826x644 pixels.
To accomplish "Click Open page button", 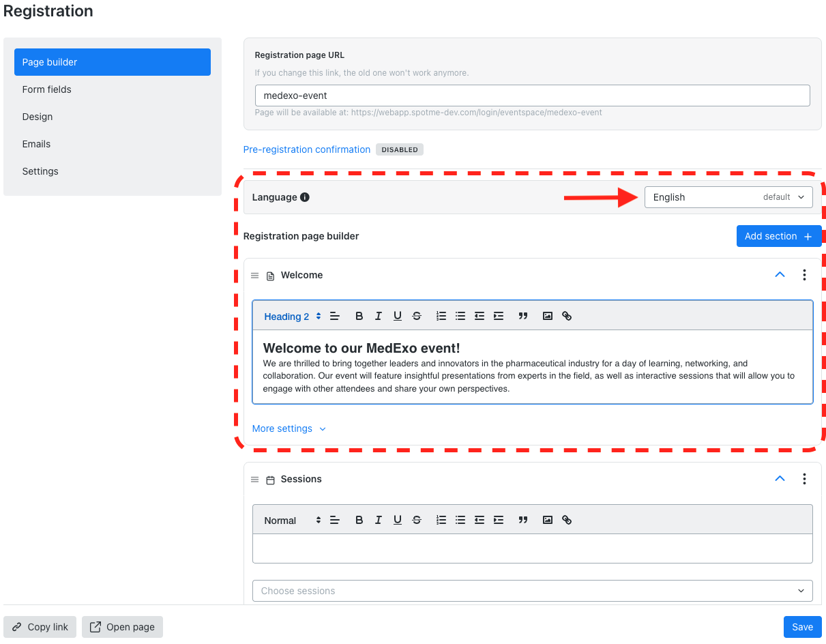I will [x=122, y=627].
